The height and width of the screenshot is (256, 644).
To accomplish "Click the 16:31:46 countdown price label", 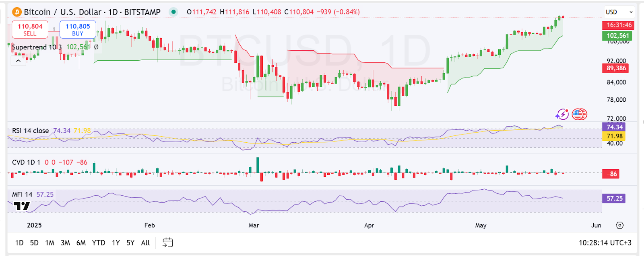I will click(619, 25).
